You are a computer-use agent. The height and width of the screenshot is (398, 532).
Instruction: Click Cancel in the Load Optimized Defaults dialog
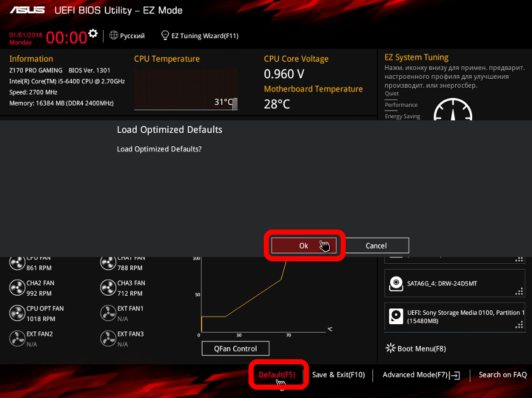click(376, 245)
